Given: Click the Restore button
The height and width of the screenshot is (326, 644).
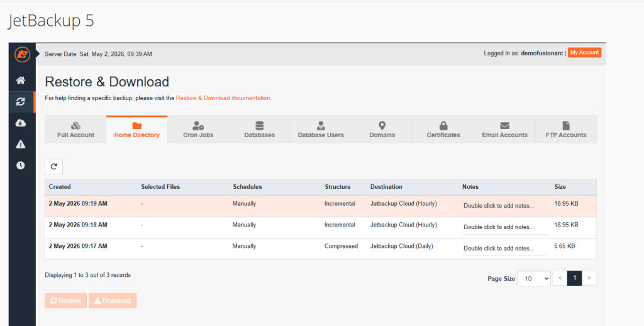Looking at the screenshot, I should [x=65, y=301].
